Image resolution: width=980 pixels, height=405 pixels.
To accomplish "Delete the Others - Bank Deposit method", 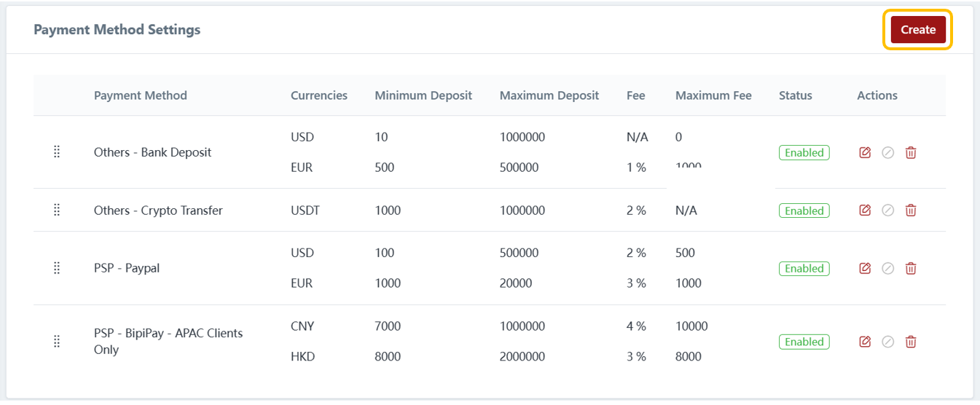I will 910,152.
